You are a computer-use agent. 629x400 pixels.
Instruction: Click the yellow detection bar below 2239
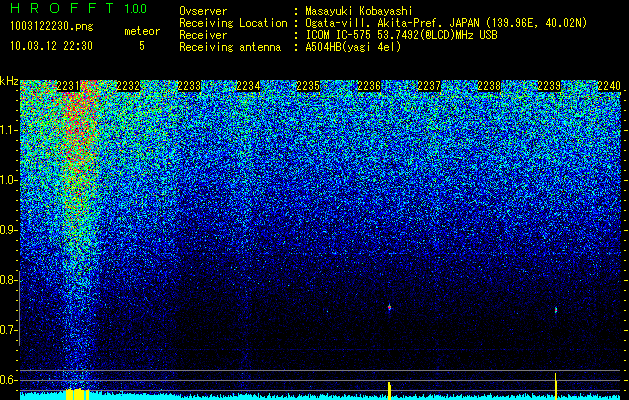pyautogui.click(x=556, y=386)
